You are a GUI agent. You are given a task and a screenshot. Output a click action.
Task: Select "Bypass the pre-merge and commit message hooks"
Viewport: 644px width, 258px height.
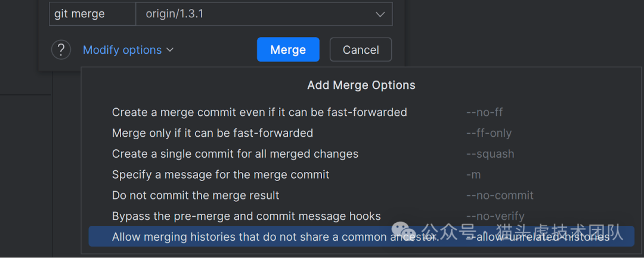pyautogui.click(x=246, y=216)
